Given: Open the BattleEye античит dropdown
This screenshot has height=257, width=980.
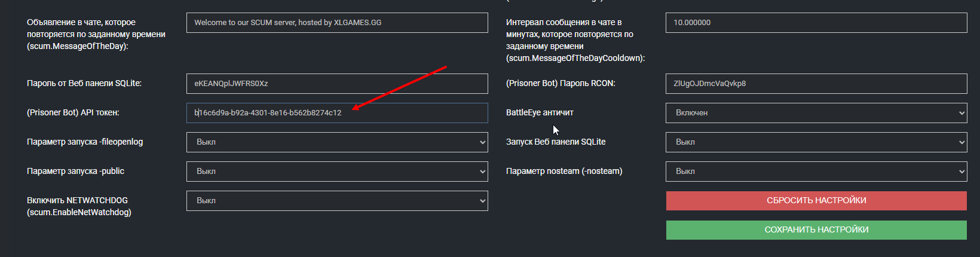Looking at the screenshot, I should click(x=816, y=113).
